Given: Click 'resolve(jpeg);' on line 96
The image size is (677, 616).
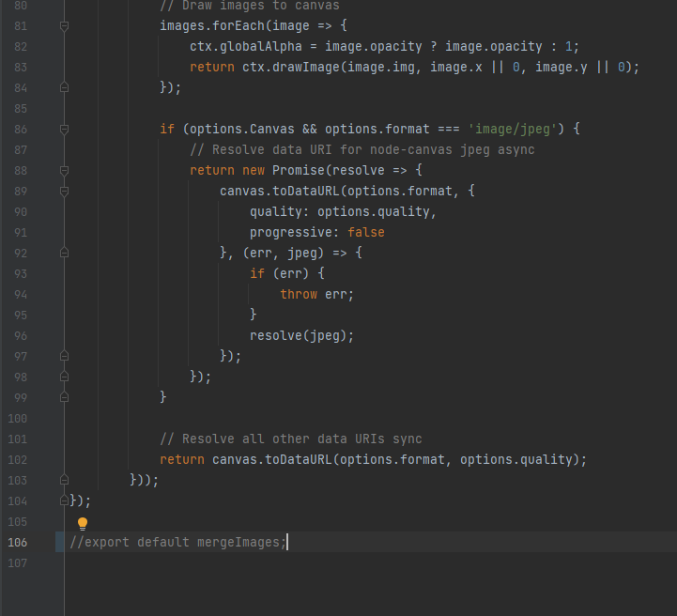Looking at the screenshot, I should click(x=301, y=336).
